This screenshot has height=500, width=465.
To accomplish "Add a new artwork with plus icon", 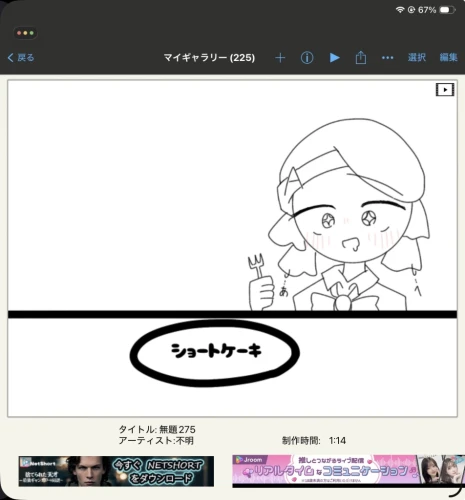I will tap(280, 58).
